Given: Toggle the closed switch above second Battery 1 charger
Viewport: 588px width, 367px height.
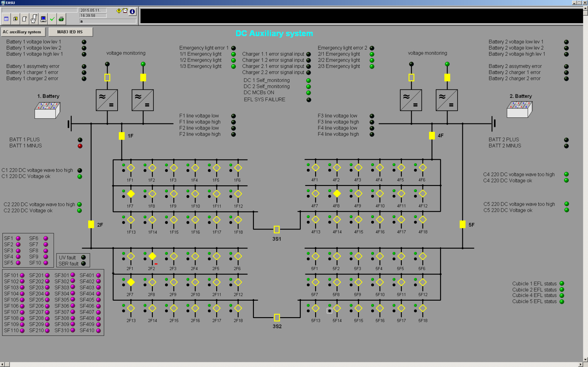Looking at the screenshot, I should coord(143,78).
